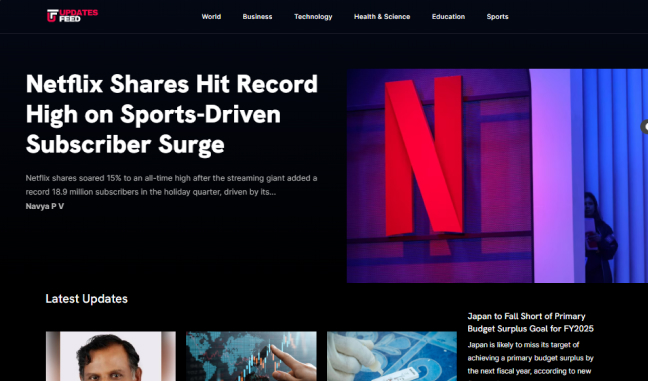
Task: Open the man's portrait article thumbnail
Action: (111, 356)
